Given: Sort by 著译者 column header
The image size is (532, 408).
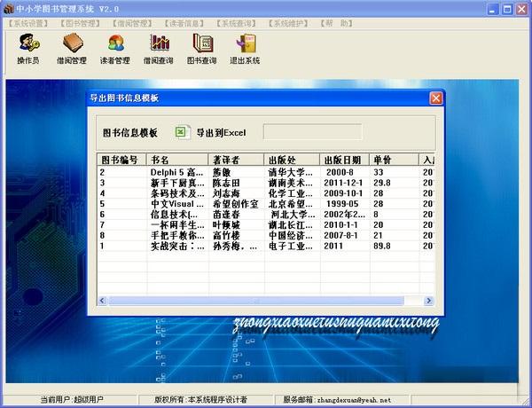Looking at the screenshot, I should [x=236, y=160].
